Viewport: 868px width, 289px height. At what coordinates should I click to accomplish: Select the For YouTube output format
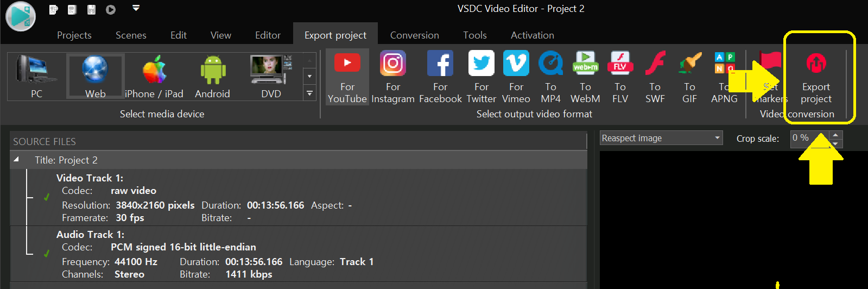[x=347, y=76]
